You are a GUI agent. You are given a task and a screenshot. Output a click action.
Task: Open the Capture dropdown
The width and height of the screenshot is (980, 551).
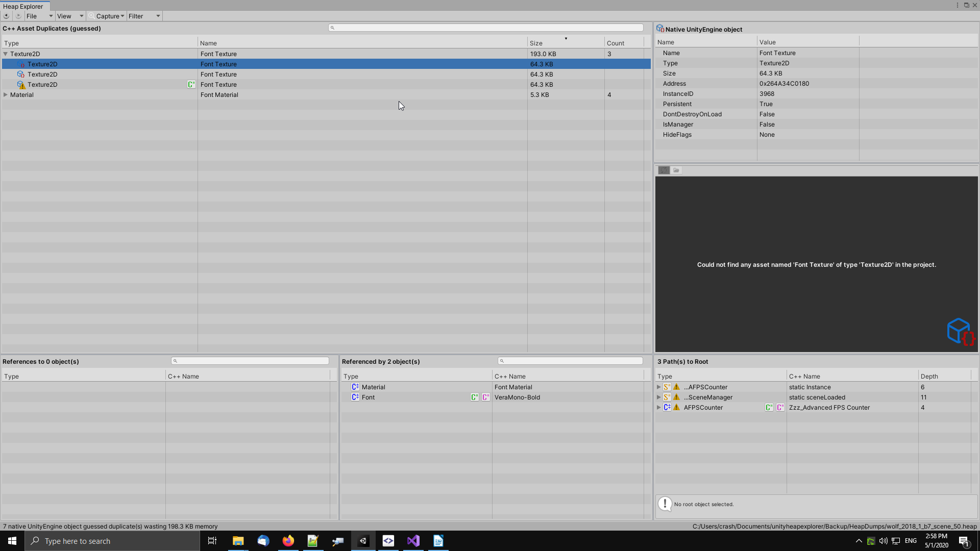point(107,16)
